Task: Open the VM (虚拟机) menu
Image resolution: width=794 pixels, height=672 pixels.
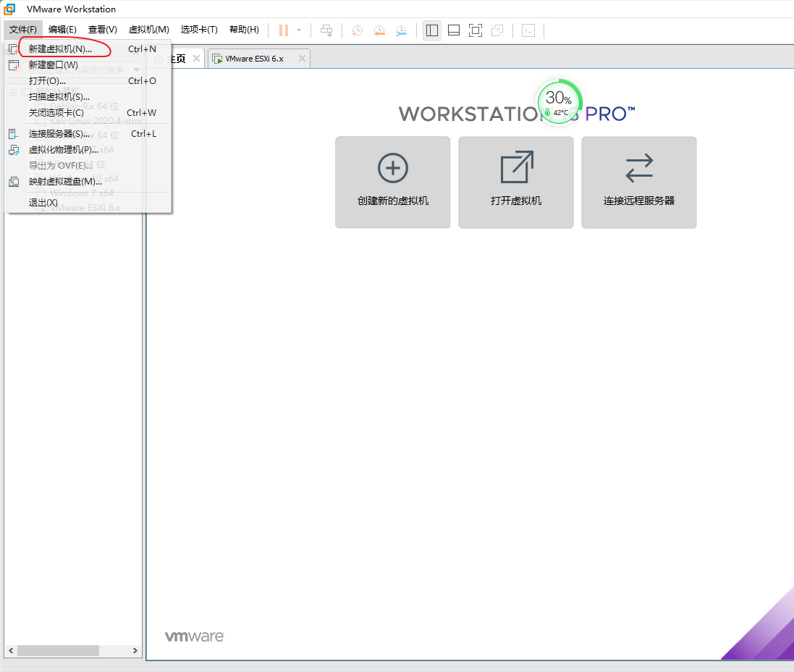Action: click(x=149, y=30)
